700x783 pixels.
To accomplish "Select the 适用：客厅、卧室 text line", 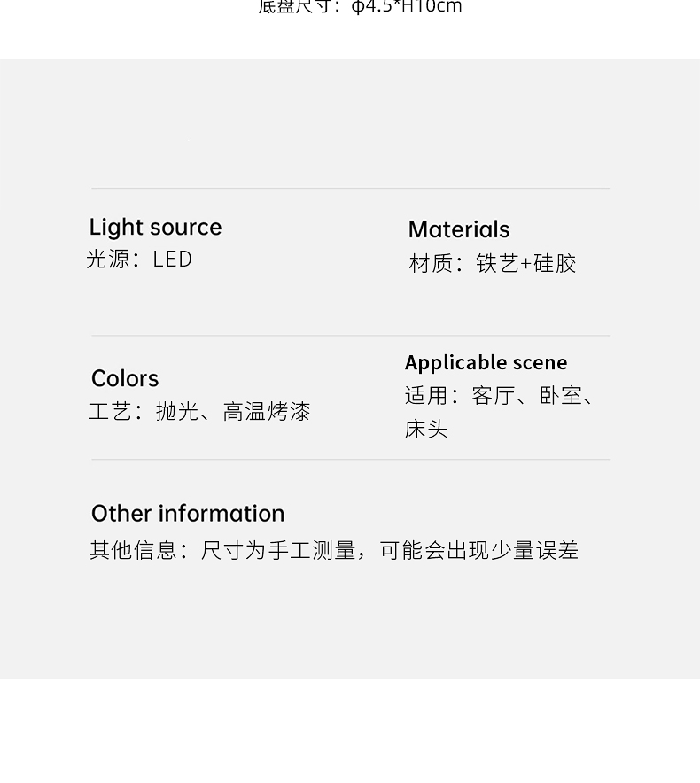I will [x=500, y=396].
